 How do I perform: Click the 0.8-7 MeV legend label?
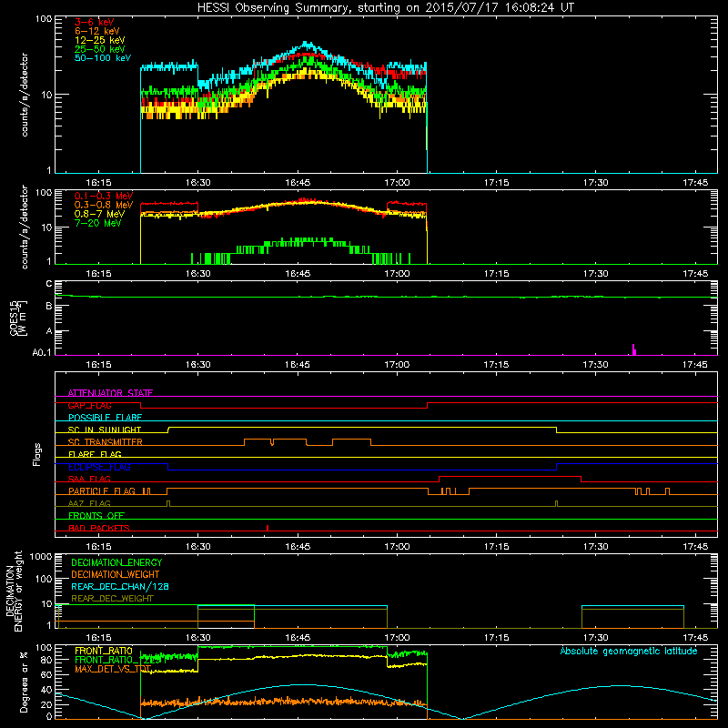[x=99, y=214]
